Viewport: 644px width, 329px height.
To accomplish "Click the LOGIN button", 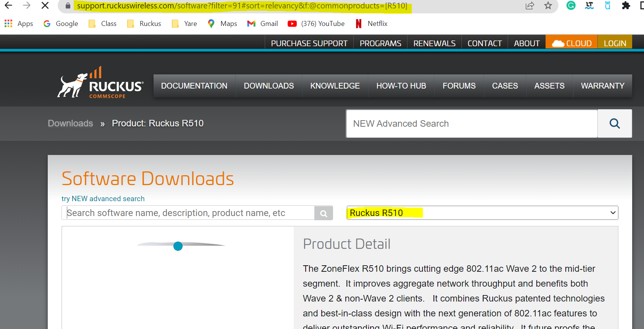I will coord(615,42).
